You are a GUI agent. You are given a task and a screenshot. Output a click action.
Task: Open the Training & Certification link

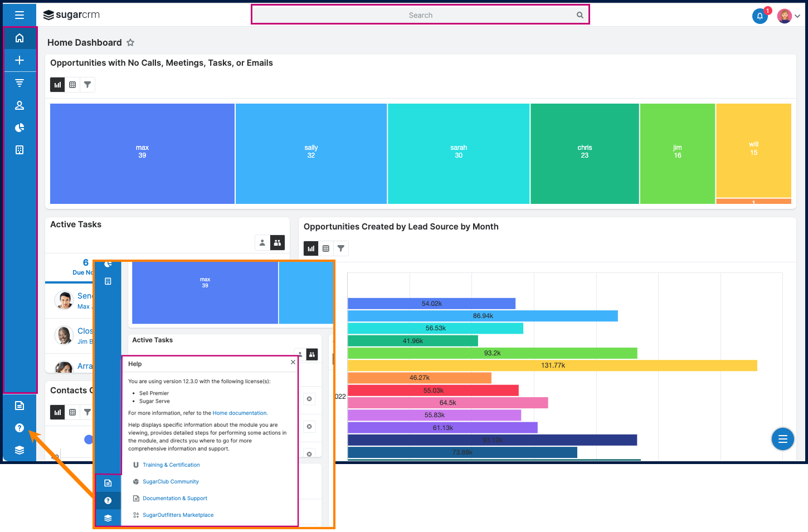click(171, 465)
